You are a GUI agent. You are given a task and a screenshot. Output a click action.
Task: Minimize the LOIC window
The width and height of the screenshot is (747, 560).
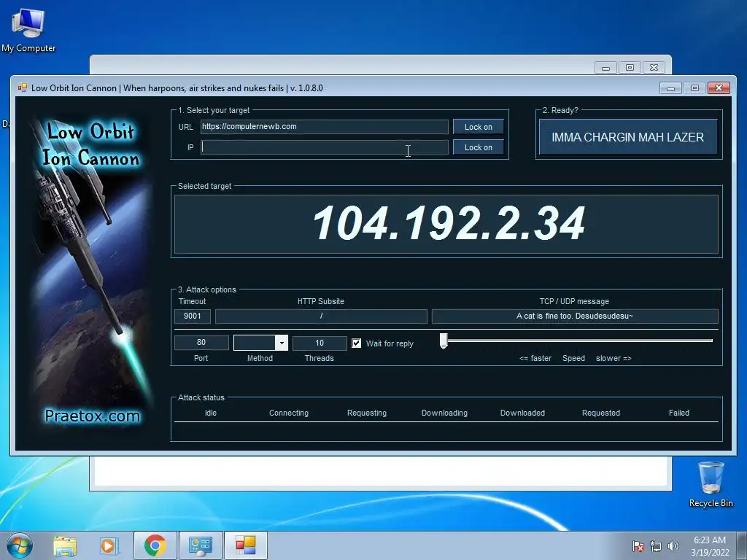coord(671,88)
